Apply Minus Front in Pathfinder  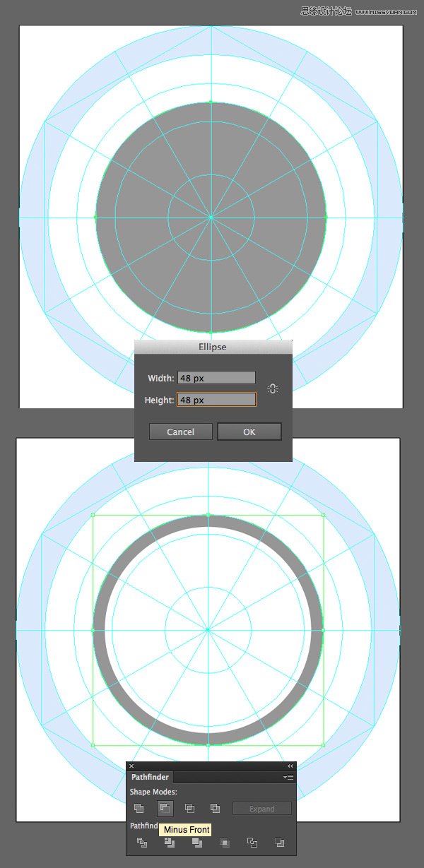(x=165, y=808)
